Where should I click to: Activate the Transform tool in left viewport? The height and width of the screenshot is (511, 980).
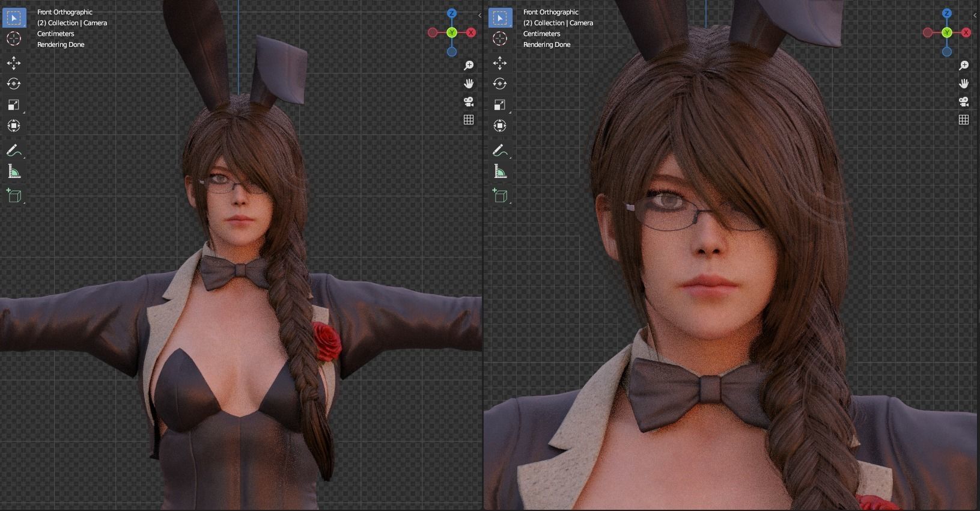[13, 126]
